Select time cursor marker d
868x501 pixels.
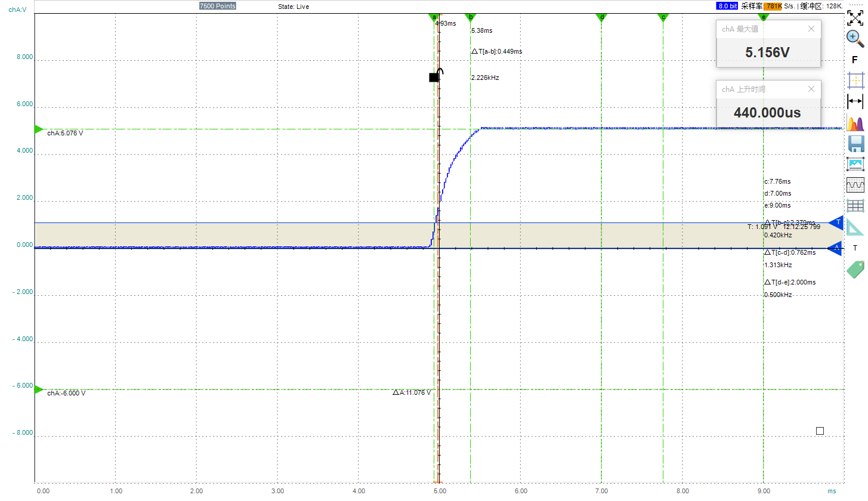pos(601,18)
